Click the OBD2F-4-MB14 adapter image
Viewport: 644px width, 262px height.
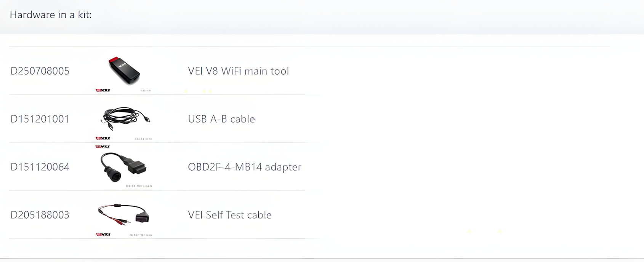point(123,167)
